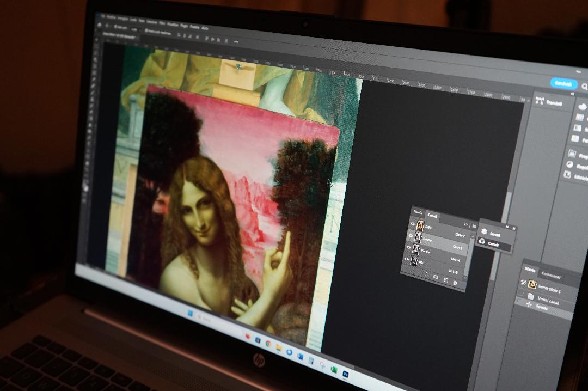
Task: Open Excel from the taskbar
Action: (333, 369)
